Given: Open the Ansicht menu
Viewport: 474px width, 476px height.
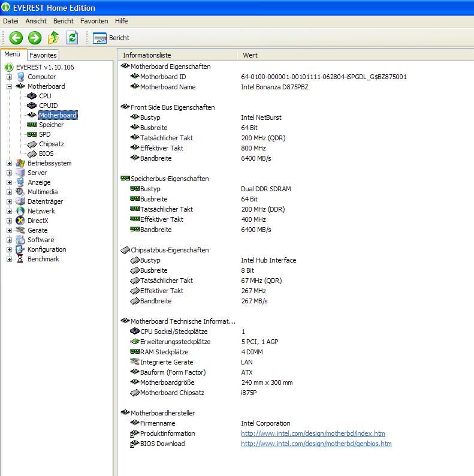Looking at the screenshot, I should coord(36,21).
